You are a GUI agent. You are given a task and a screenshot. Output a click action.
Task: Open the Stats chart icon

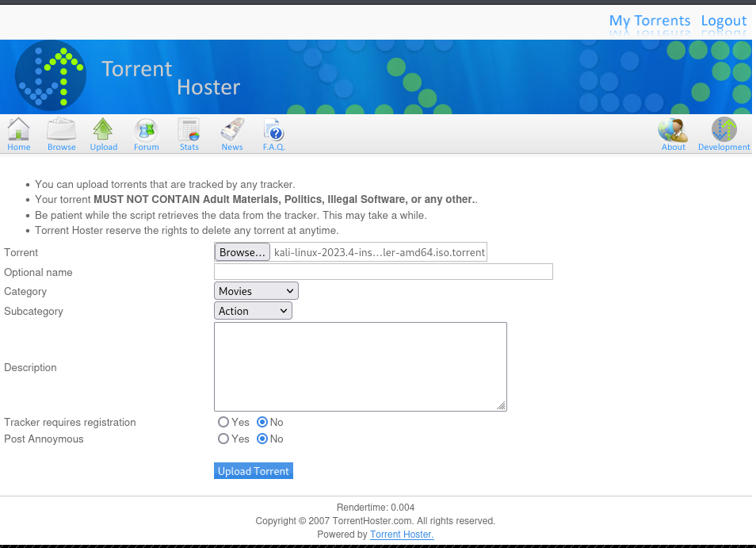pyautogui.click(x=189, y=130)
